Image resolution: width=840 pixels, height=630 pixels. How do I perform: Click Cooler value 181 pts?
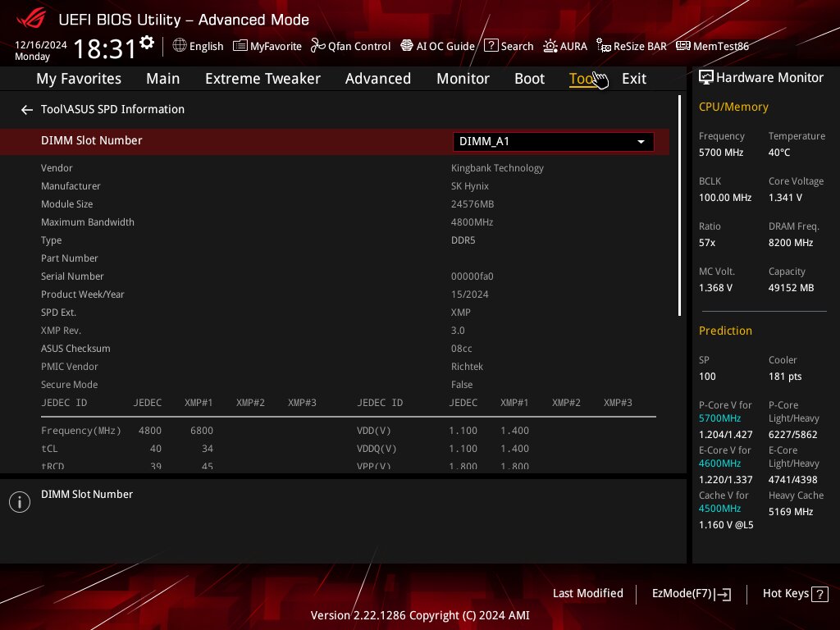(785, 377)
